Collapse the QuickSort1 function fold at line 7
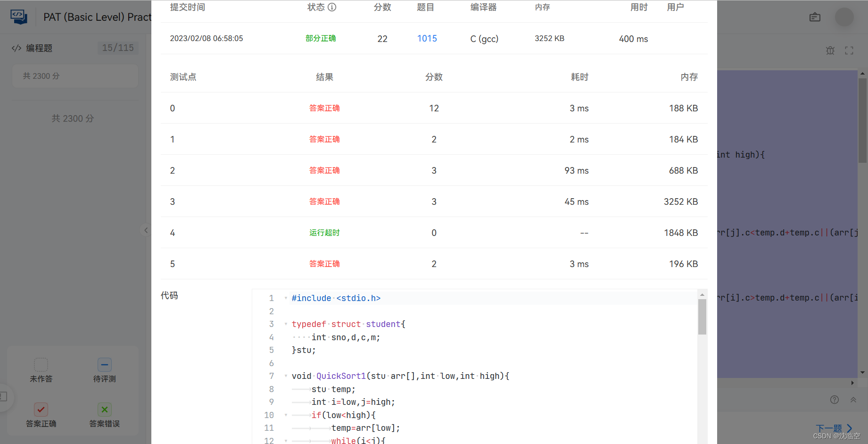 286,376
